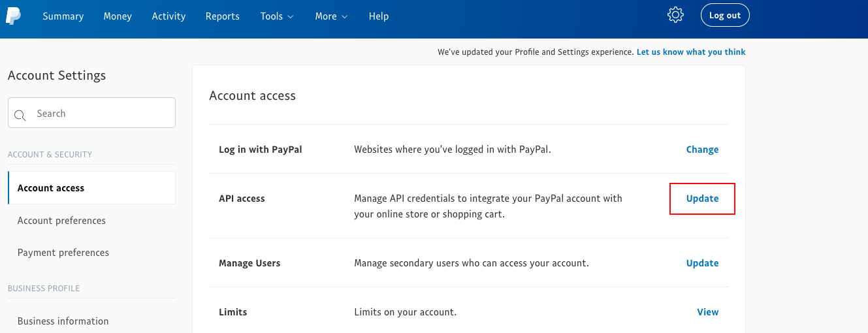868x333 pixels.
Task: Click 'Manage API credentials' description text
Action: click(488, 206)
